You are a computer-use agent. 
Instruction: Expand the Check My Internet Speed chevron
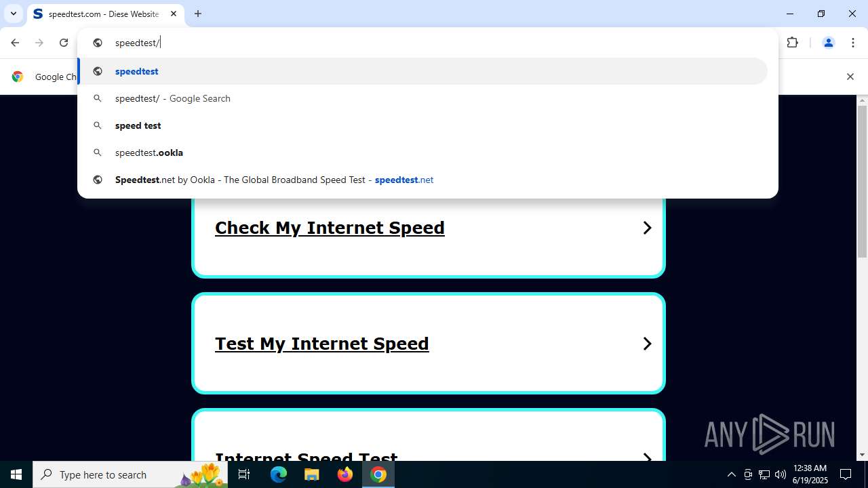(x=647, y=228)
